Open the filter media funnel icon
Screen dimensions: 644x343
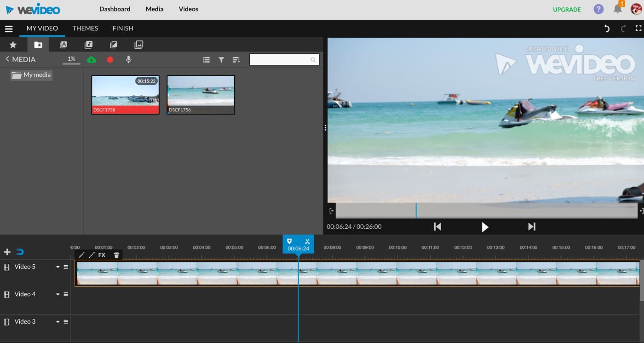[221, 60]
